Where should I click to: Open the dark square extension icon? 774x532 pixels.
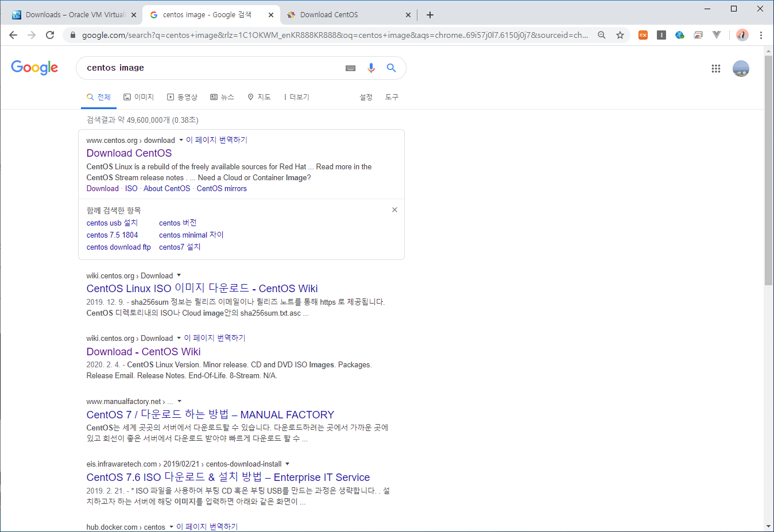coord(661,35)
